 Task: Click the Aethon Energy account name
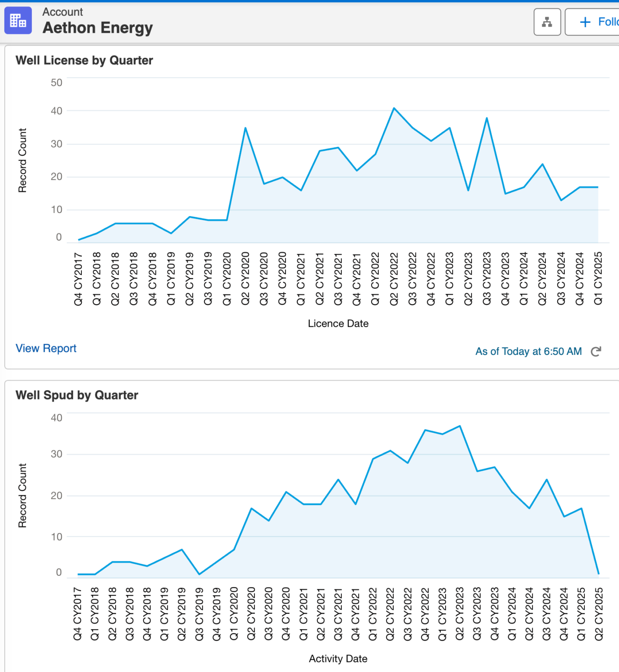click(x=98, y=28)
